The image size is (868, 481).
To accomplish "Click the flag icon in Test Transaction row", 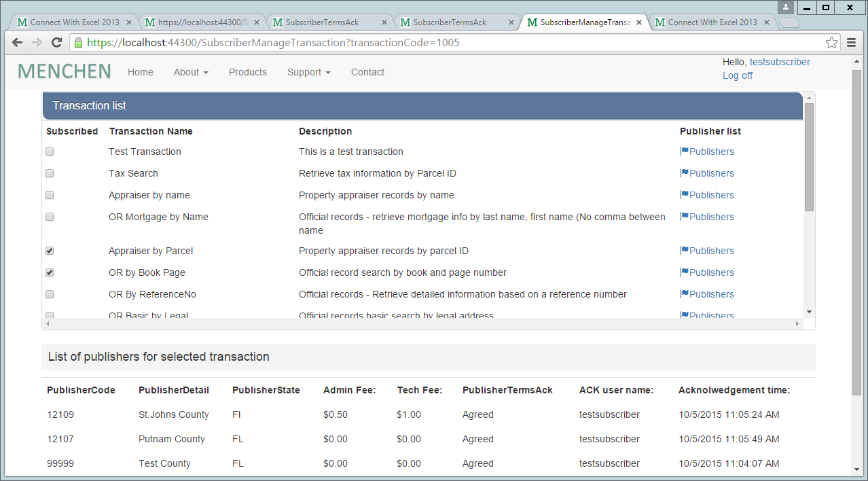I will [x=684, y=152].
